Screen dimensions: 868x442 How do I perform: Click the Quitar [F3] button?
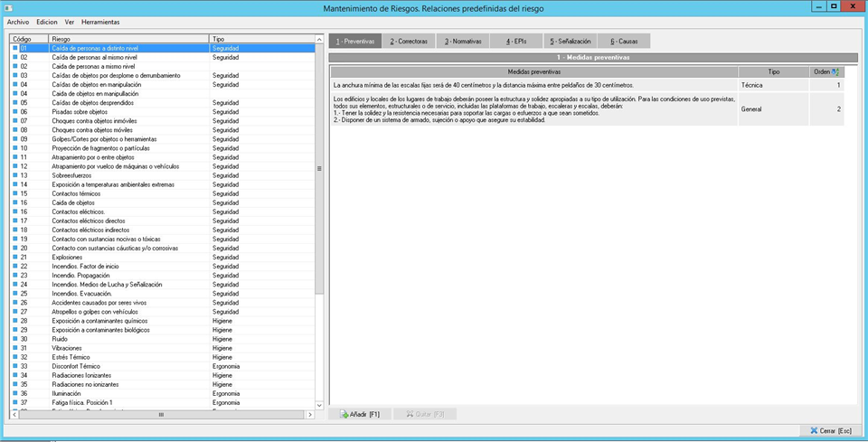click(425, 414)
